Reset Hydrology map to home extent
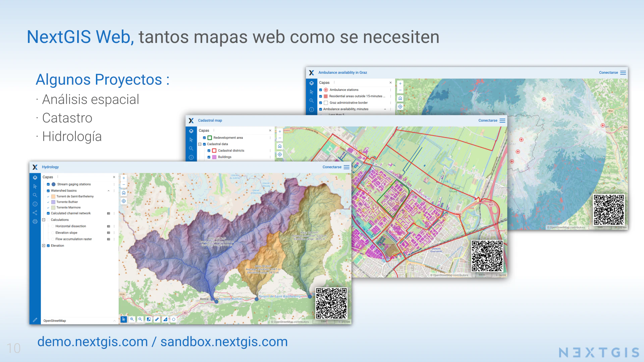This screenshot has width=644, height=362. click(124, 193)
